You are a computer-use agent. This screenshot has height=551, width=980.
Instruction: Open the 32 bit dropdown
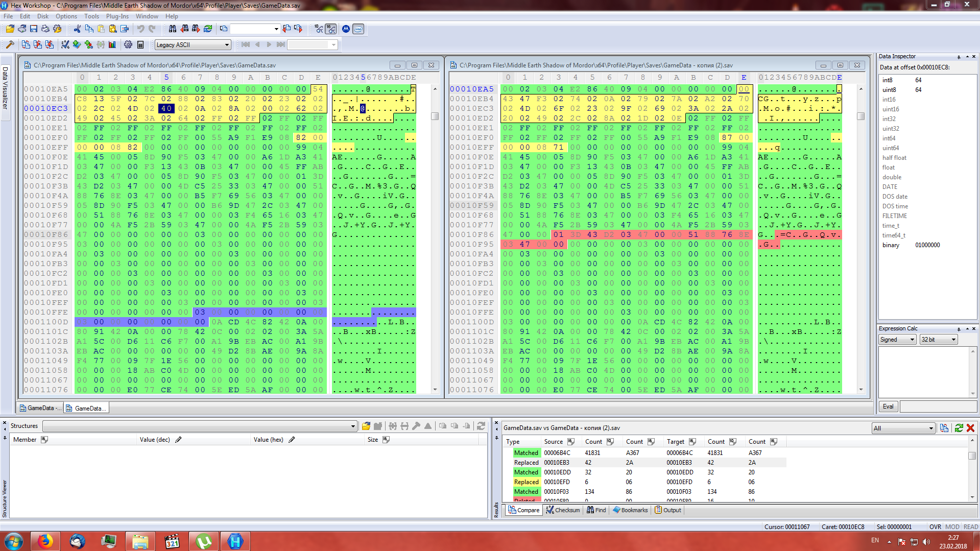(939, 340)
